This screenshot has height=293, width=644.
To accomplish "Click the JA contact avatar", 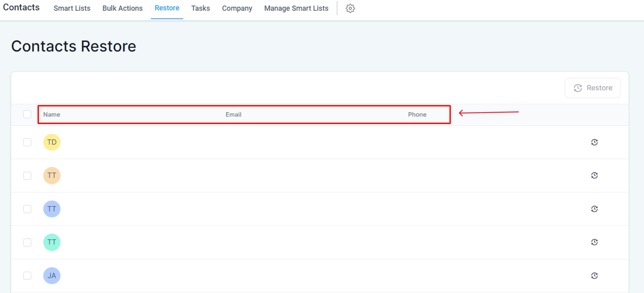I will [52, 276].
